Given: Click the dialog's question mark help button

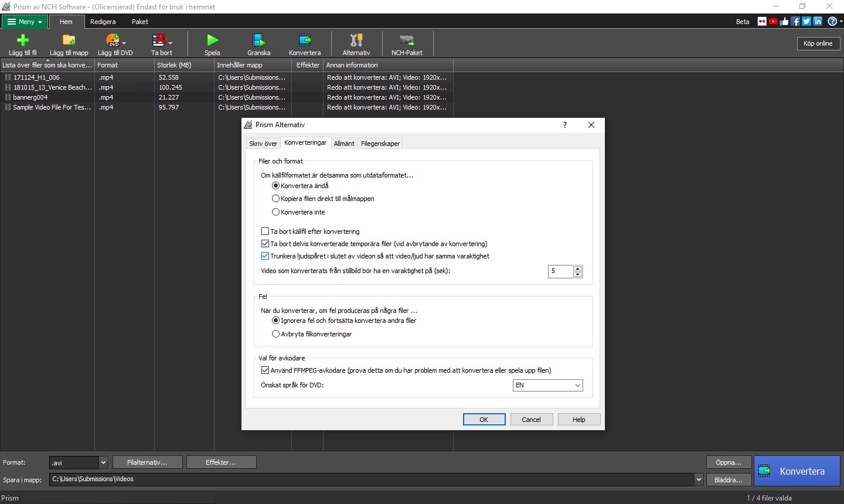Looking at the screenshot, I should [x=565, y=125].
